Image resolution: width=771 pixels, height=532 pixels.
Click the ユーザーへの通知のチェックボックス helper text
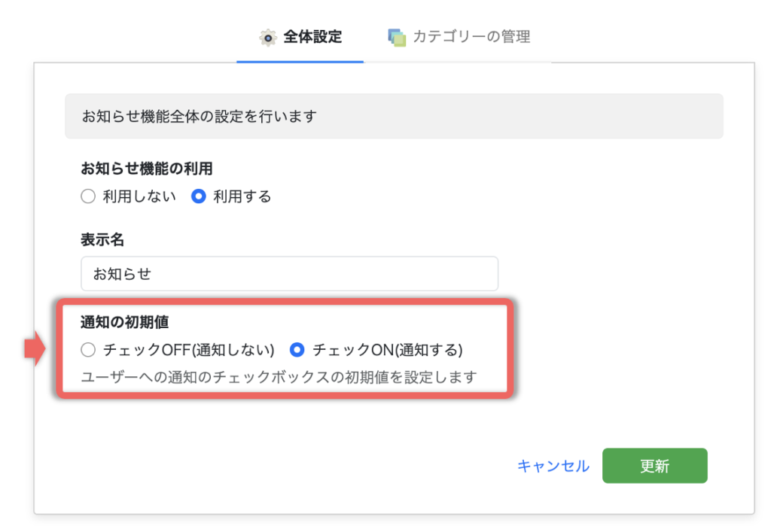pos(279,377)
